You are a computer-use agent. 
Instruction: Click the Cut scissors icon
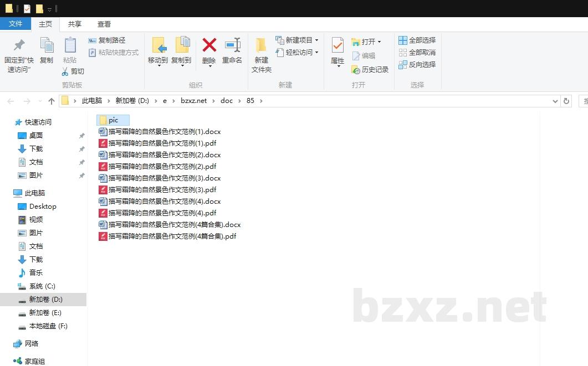(65, 71)
